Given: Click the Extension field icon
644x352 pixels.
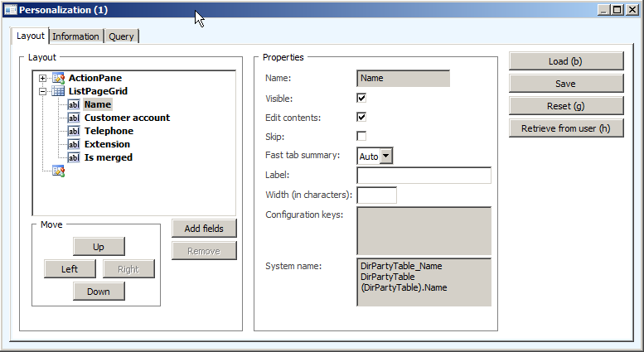Looking at the screenshot, I should (74, 144).
